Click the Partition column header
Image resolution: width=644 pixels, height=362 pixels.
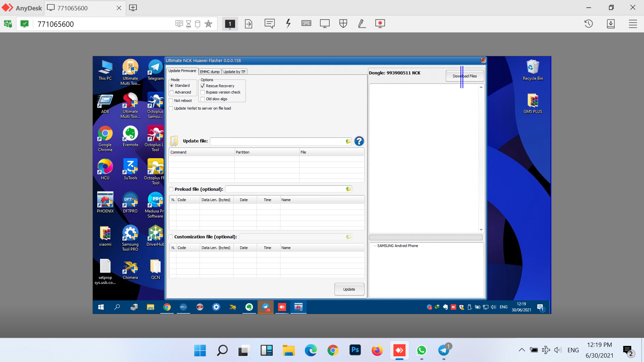coord(267,152)
